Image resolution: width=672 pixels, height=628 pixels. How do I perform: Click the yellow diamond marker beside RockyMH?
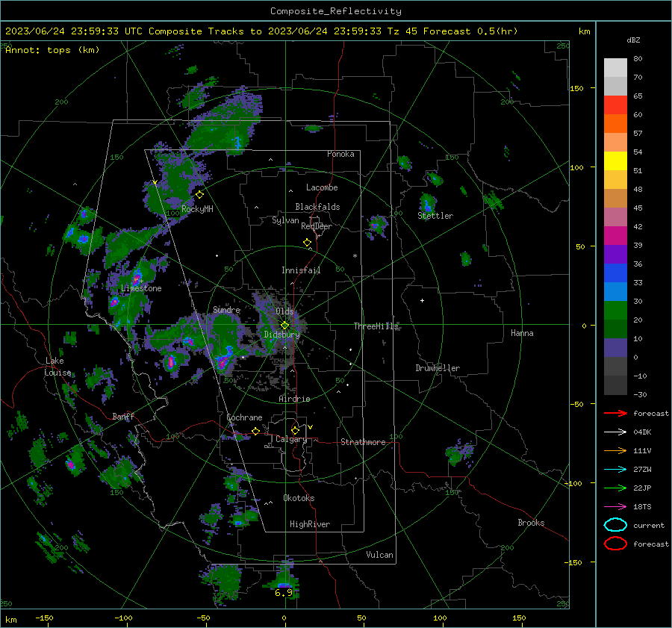199,195
